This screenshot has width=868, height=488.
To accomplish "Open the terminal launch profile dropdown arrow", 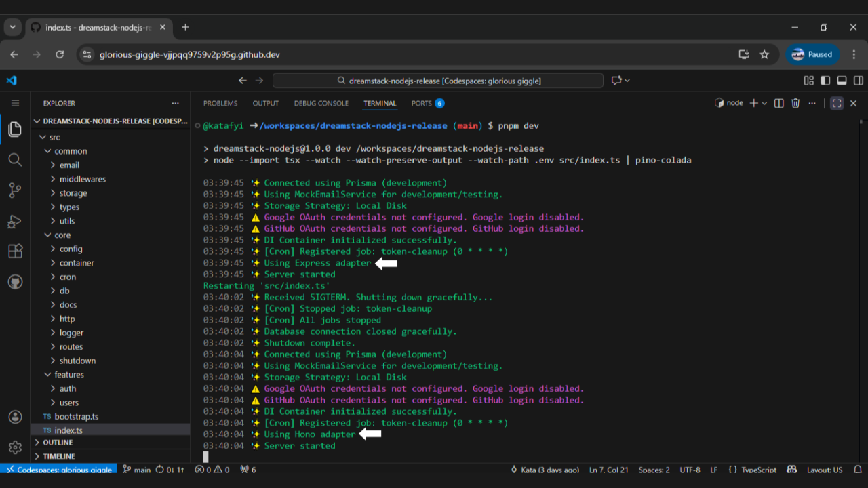I will [765, 103].
